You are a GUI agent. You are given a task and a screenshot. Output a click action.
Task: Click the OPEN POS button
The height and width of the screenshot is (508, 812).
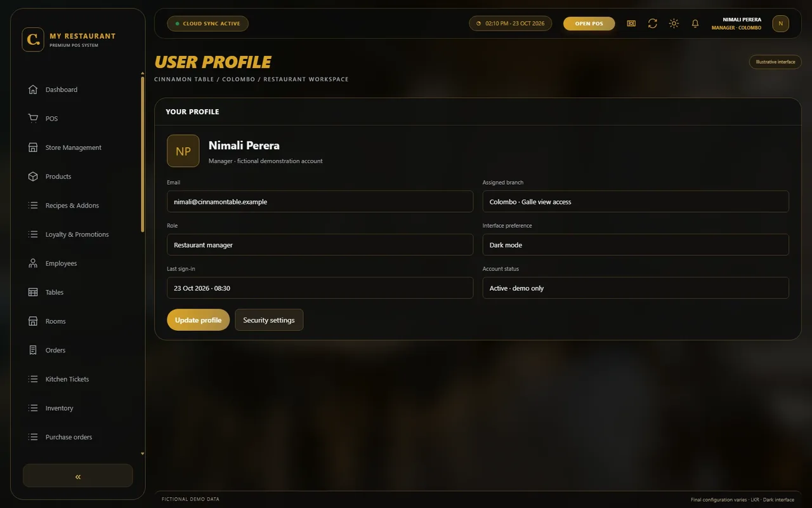tap(589, 23)
